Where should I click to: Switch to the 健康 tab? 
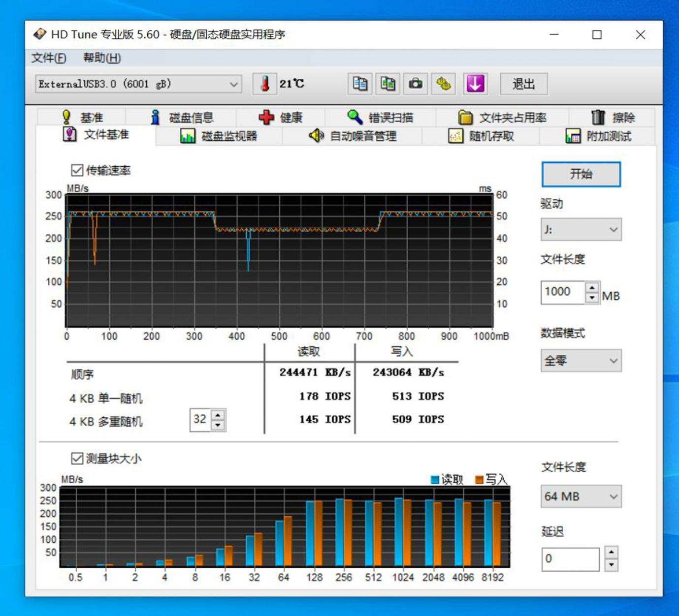click(x=281, y=118)
